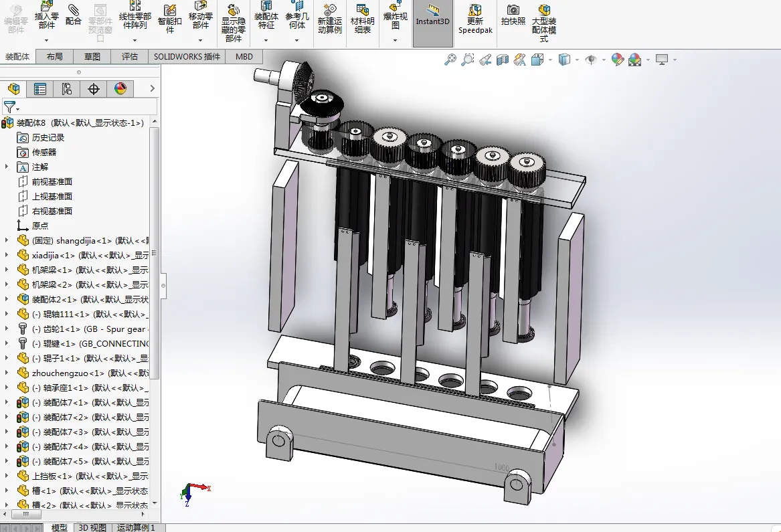Image resolution: width=781 pixels, height=532 pixels.
Task: Open View Orientation dropdown arrow
Action: point(550,60)
